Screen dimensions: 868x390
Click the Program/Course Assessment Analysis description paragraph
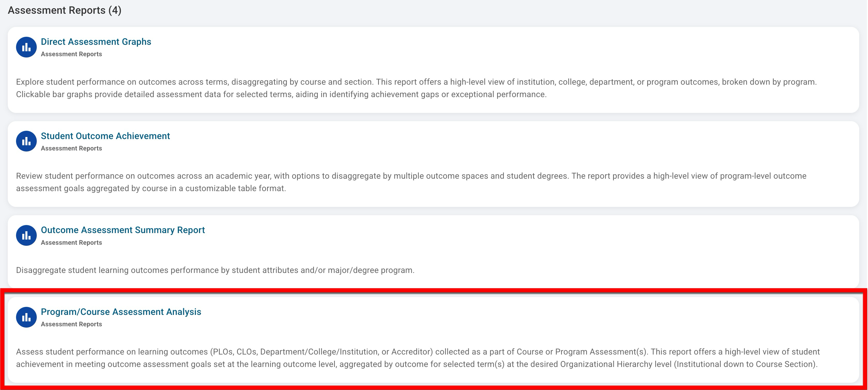(x=417, y=358)
